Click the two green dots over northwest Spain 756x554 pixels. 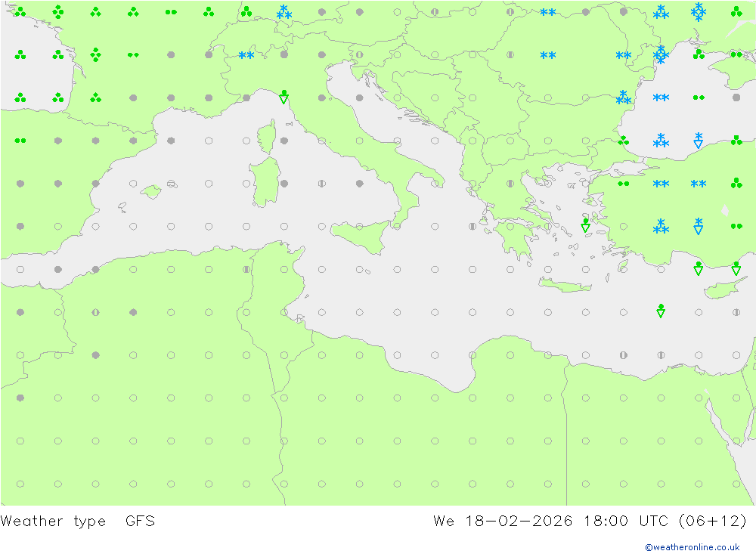pyautogui.click(x=20, y=141)
